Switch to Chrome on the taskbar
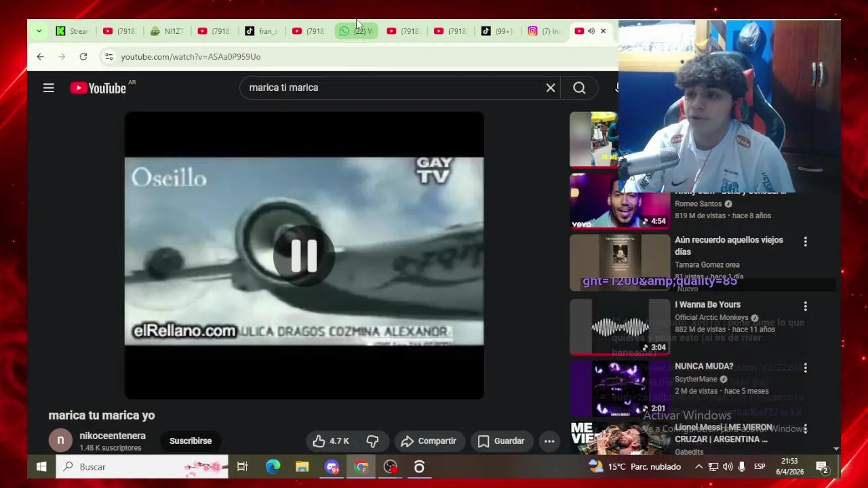The image size is (868, 488). click(x=361, y=467)
